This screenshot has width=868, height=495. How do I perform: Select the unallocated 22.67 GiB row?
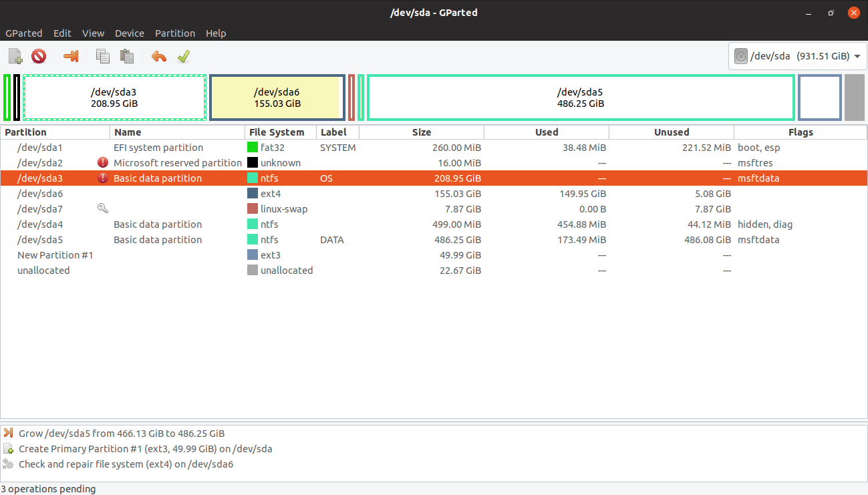(x=267, y=270)
